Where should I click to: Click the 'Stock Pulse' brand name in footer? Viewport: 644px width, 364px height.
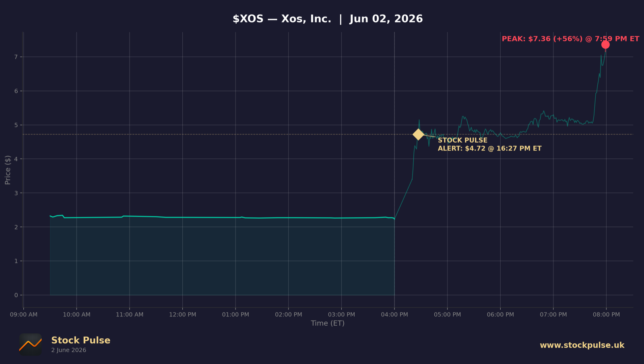[x=80, y=340]
